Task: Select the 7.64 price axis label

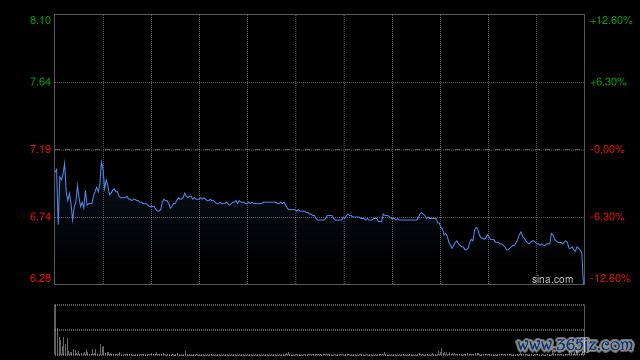Action: pos(40,82)
